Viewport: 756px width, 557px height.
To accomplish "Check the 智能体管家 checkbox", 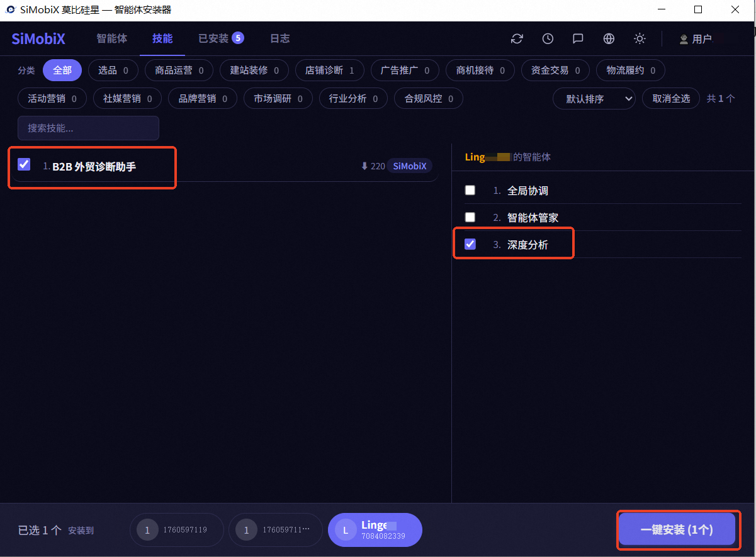I will pos(470,217).
